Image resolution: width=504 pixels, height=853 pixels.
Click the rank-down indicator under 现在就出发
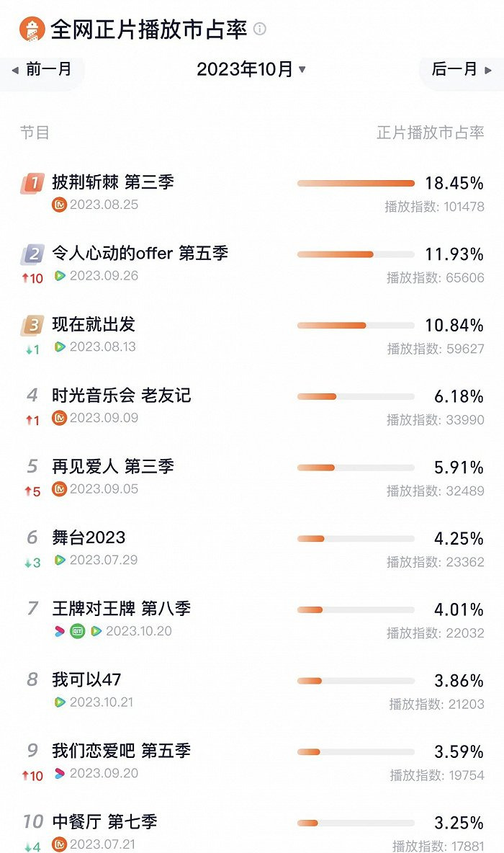(30, 349)
